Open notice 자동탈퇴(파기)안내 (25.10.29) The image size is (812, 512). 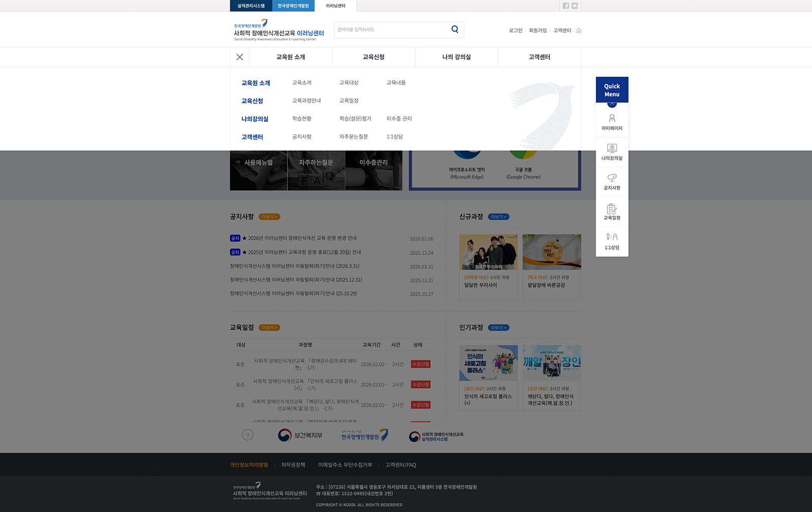pyautogui.click(x=293, y=294)
